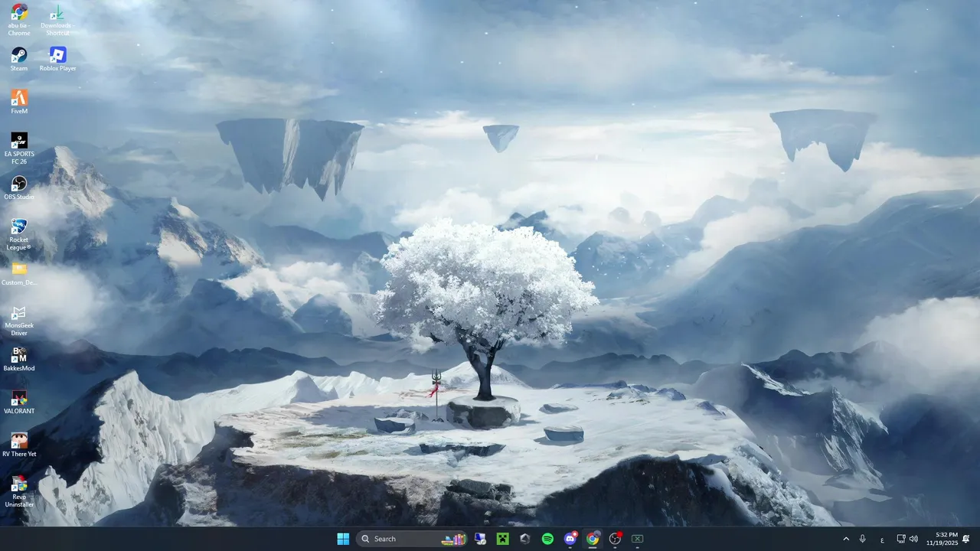The image size is (980, 551).
Task: Select the Rocket League desktop icon
Action: click(19, 235)
